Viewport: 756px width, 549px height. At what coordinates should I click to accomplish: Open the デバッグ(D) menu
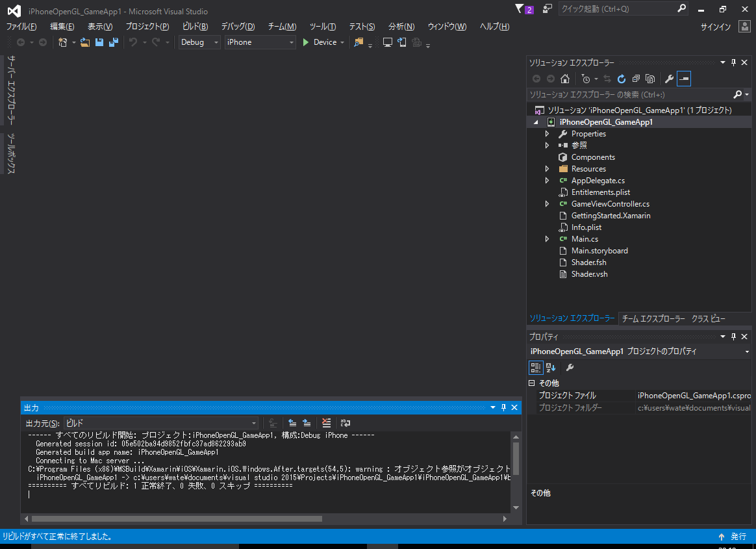(238, 27)
